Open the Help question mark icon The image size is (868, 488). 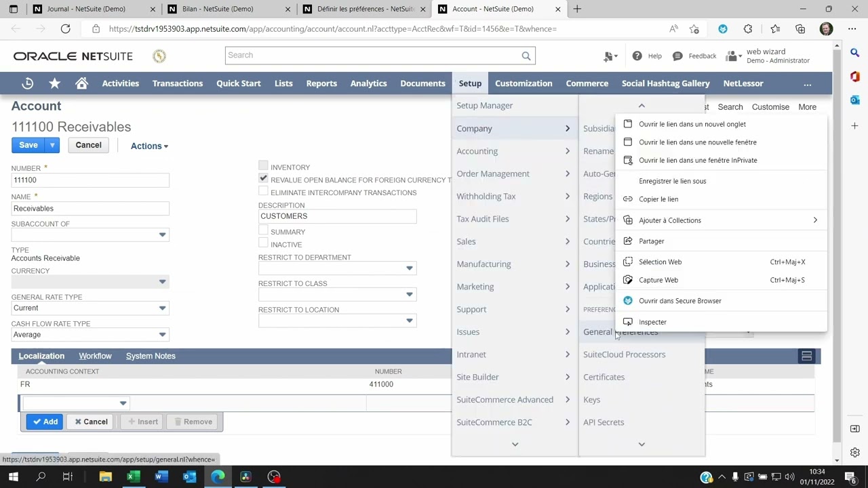tap(637, 56)
